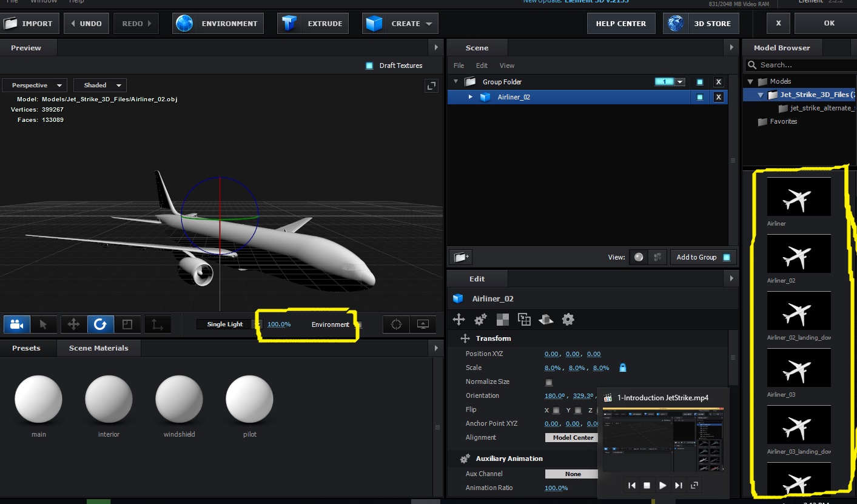The width and height of the screenshot is (857, 504).
Task: Click the Model Browser search icon
Action: pos(752,65)
